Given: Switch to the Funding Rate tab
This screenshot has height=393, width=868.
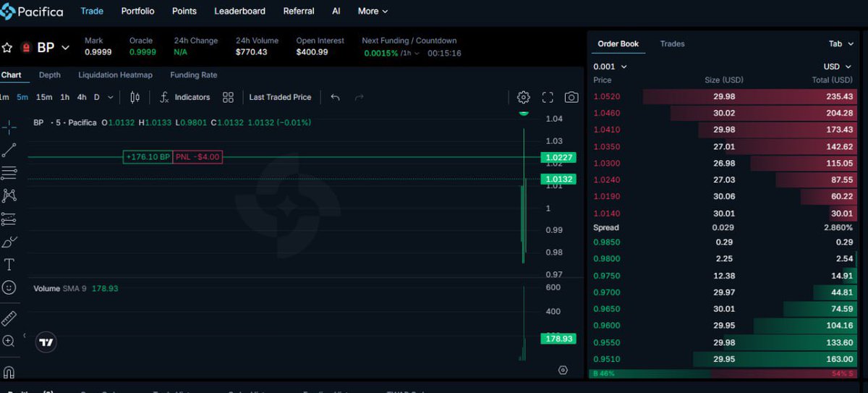Looking at the screenshot, I should tap(193, 75).
